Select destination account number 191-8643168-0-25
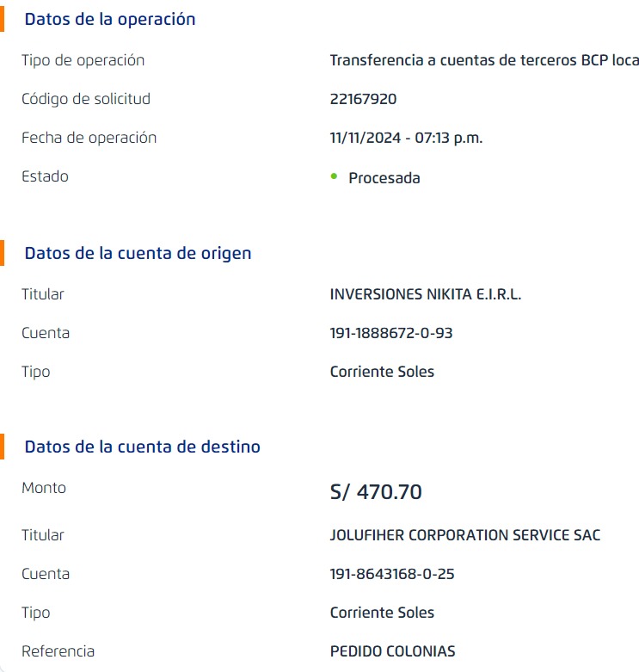 [x=392, y=574]
